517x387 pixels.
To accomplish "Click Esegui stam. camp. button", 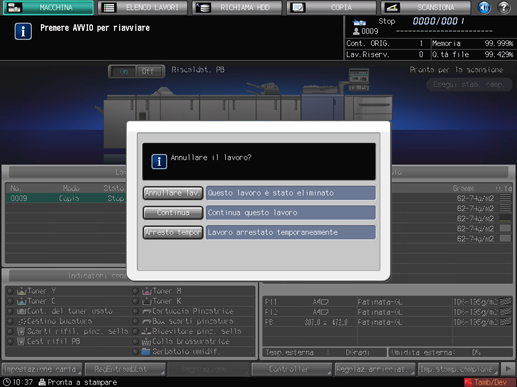I will pos(469,84).
